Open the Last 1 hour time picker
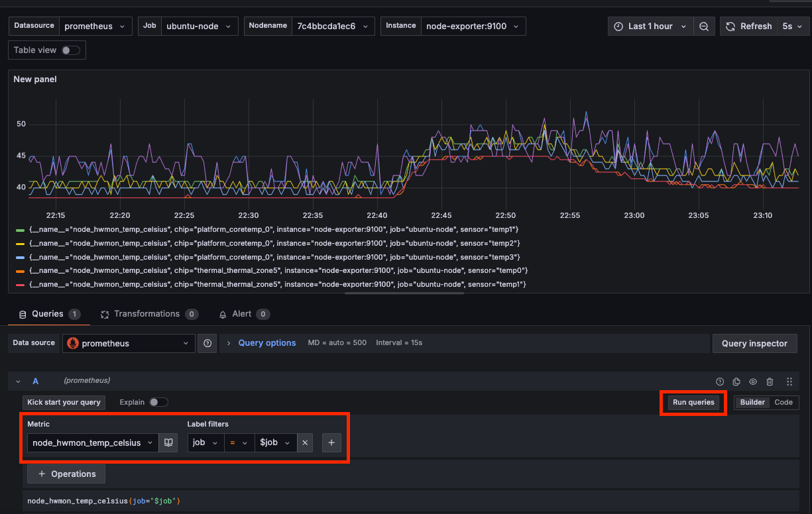Viewport: 812px width, 514px height. pos(650,26)
